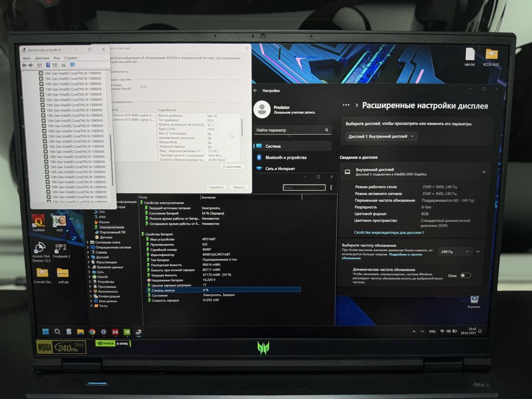The height and width of the screenshot is (399, 532).
Task: Expand Операционная система tree node
Action: tap(88, 247)
